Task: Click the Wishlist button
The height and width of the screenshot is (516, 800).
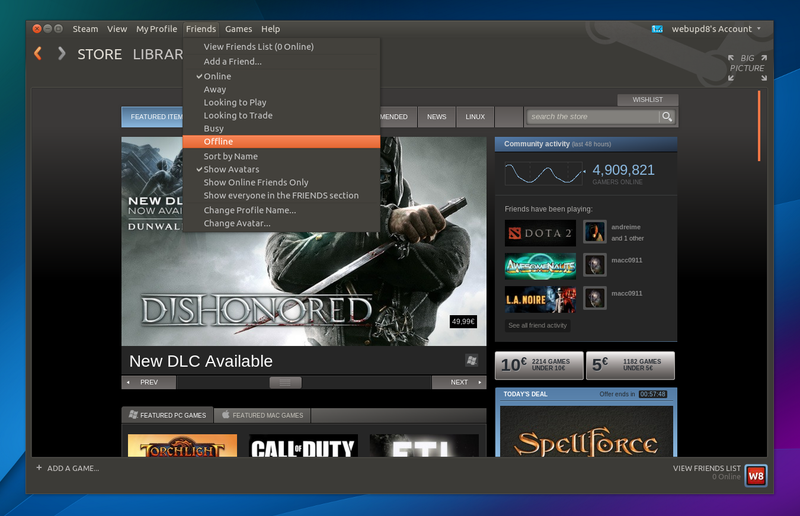Action: click(x=647, y=100)
